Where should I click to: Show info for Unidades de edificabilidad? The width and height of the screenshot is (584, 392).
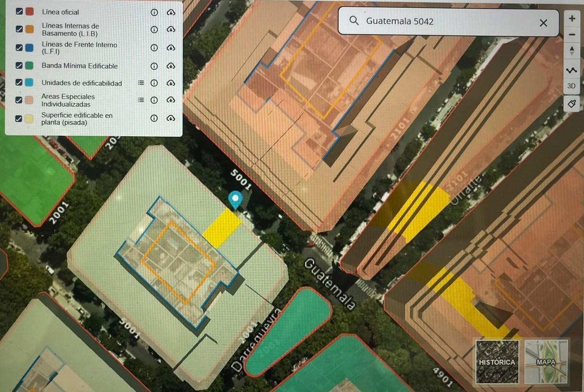[x=154, y=83]
